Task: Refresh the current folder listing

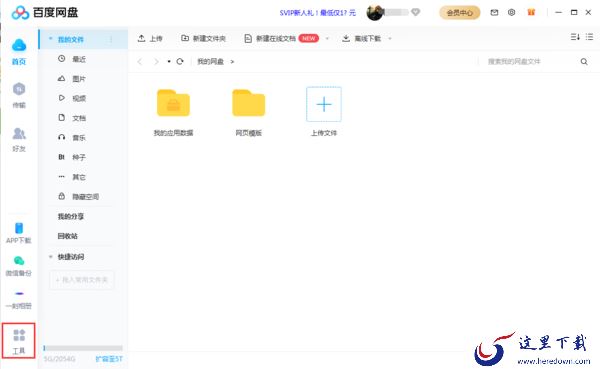Action: point(180,61)
